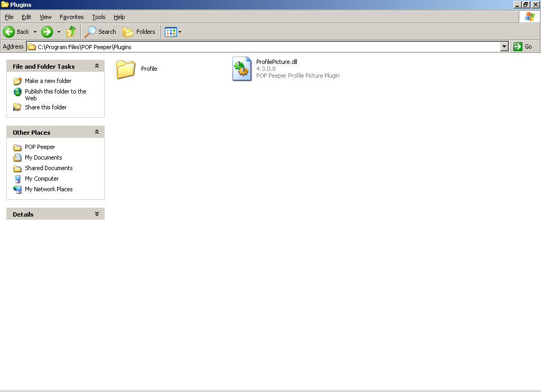Image resolution: width=541 pixels, height=392 pixels.
Task: Restore down the Plugins window
Action: pos(526,4)
